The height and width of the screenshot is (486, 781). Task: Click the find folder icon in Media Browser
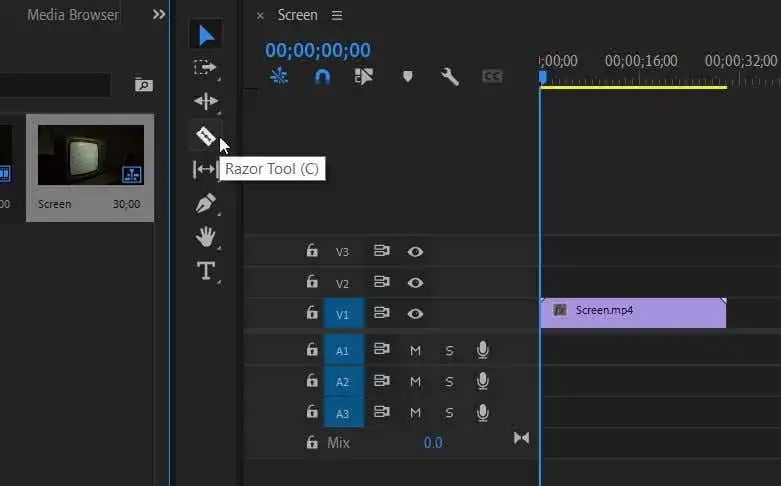[143, 85]
